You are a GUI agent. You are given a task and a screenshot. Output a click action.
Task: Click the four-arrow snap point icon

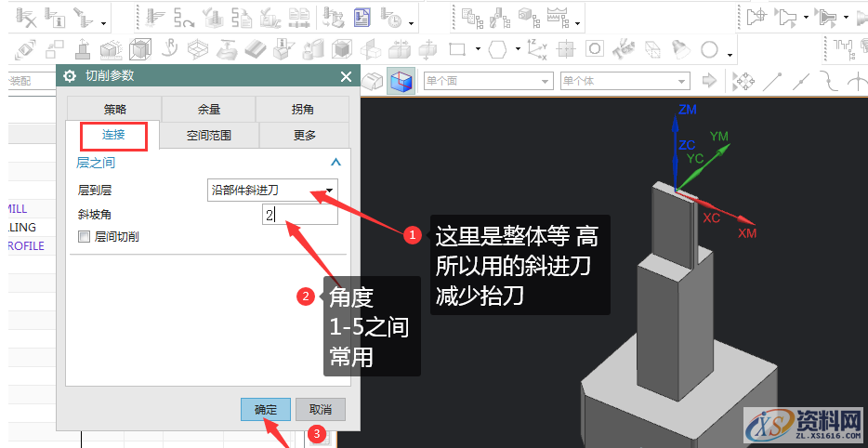pos(743,82)
